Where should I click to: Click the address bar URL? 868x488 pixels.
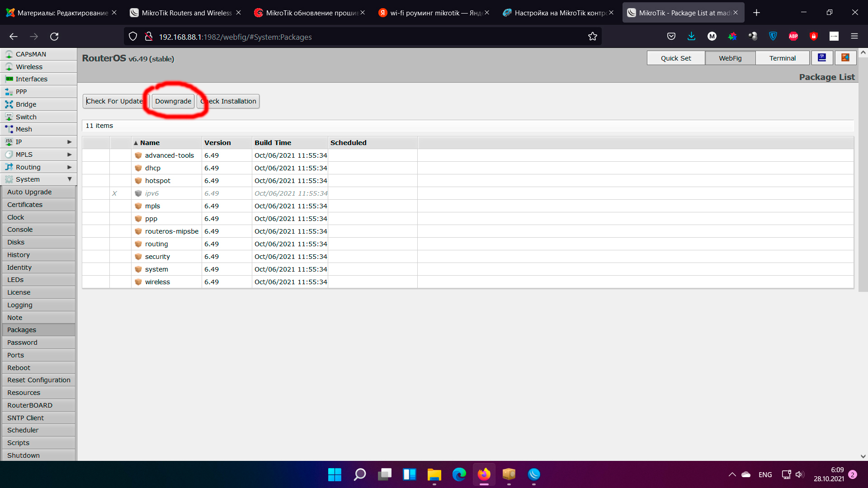(x=235, y=37)
